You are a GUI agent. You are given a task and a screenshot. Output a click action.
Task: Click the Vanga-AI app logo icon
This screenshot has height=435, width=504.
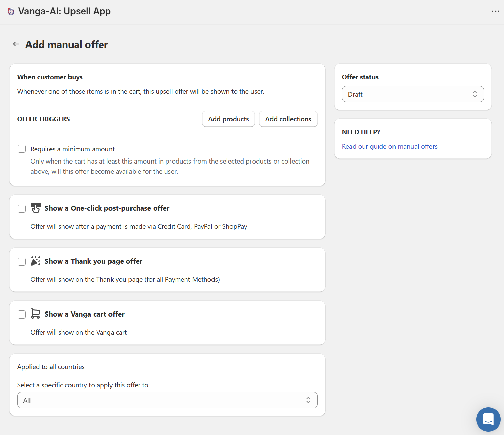[x=11, y=11]
